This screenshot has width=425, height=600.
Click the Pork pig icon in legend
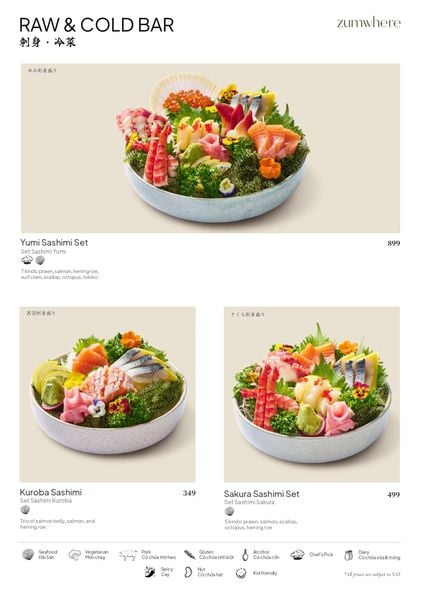point(128,555)
